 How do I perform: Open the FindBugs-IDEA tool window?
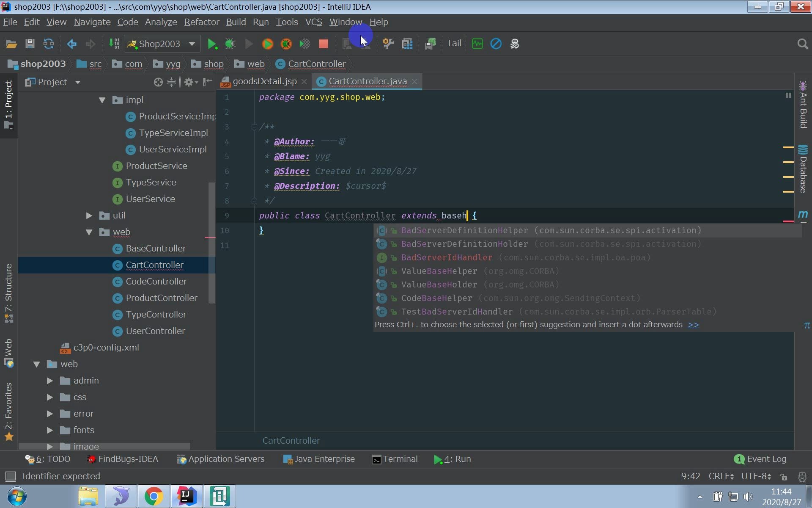pos(122,459)
